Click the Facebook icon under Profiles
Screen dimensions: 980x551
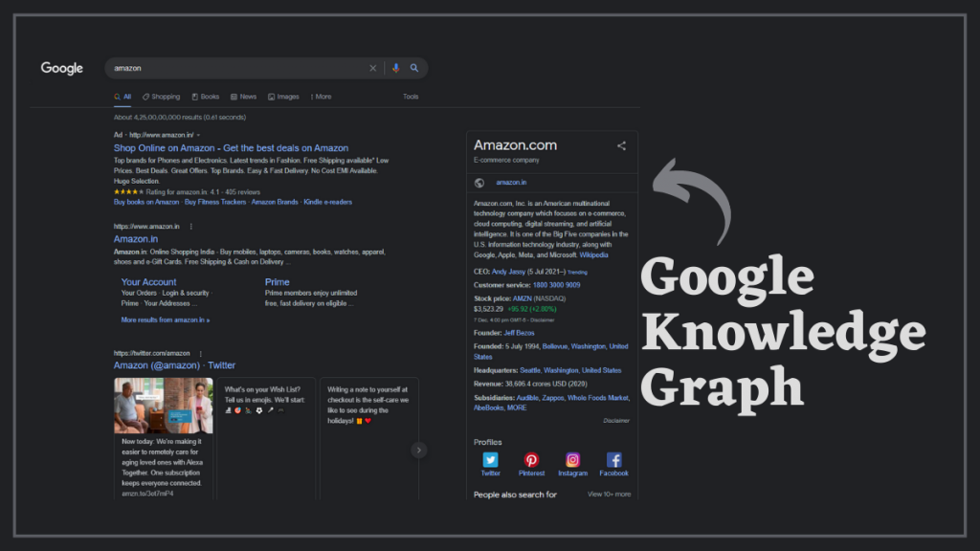[x=614, y=459]
